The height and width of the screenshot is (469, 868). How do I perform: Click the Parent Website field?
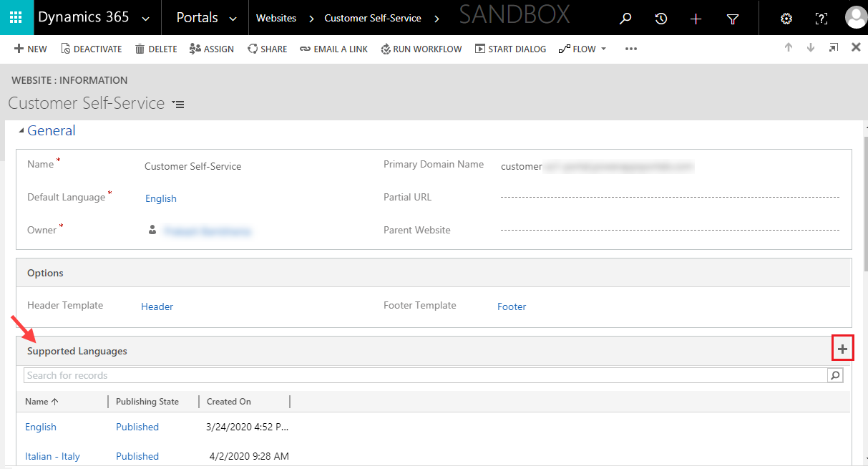[x=669, y=230]
